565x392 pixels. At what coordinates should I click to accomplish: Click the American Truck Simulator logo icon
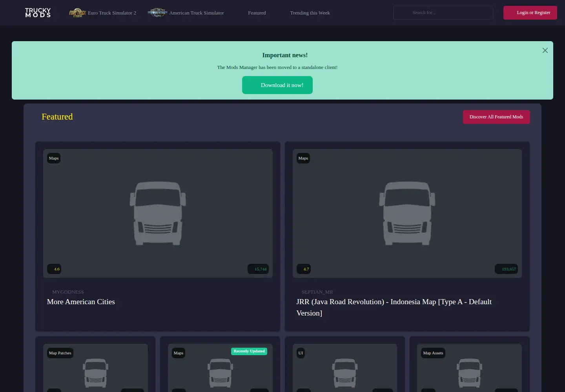pyautogui.click(x=157, y=13)
